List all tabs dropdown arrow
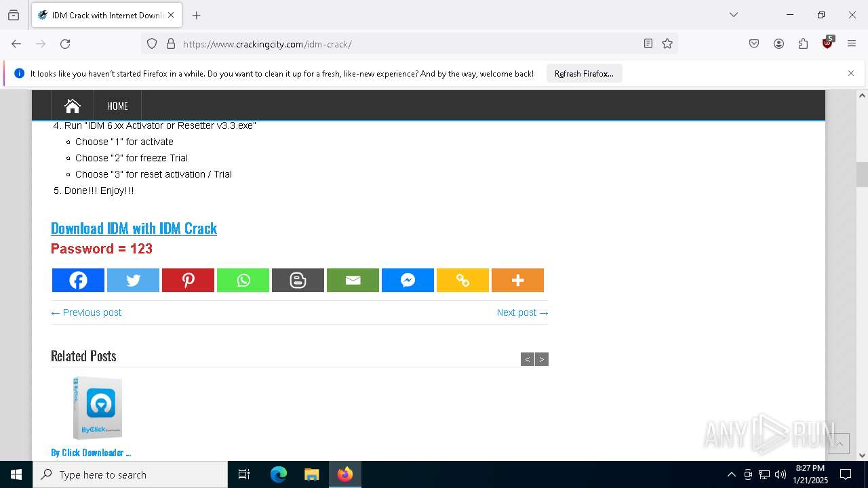This screenshot has height=488, width=868. pos(733,15)
